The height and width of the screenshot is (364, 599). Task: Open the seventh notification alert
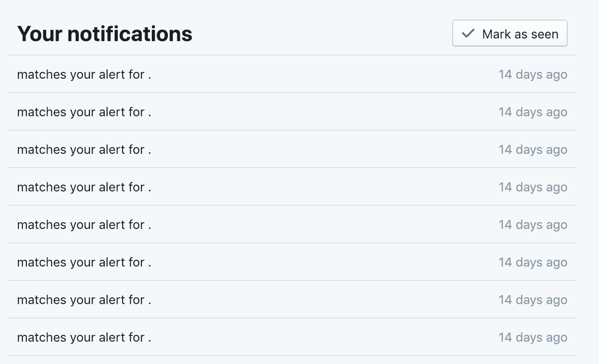coord(84,300)
